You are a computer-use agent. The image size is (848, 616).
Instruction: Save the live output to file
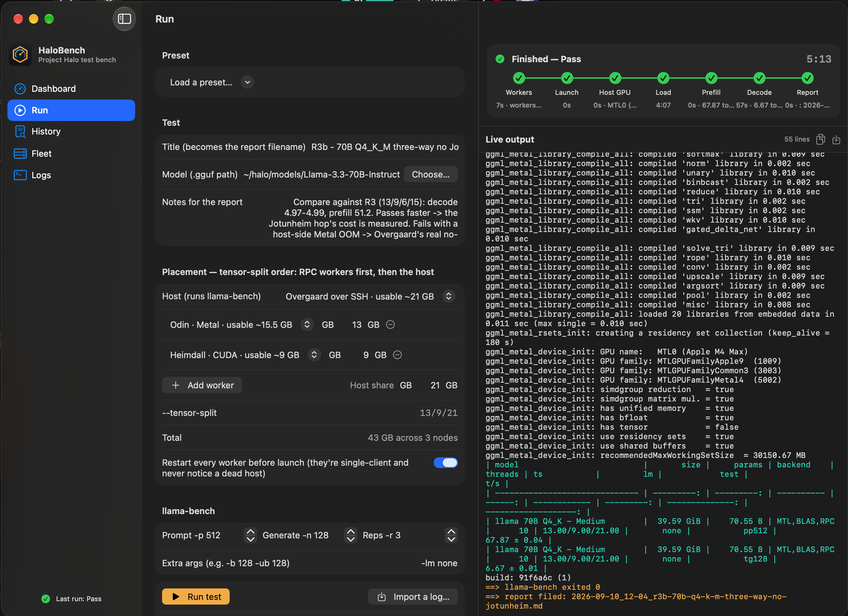coord(837,140)
